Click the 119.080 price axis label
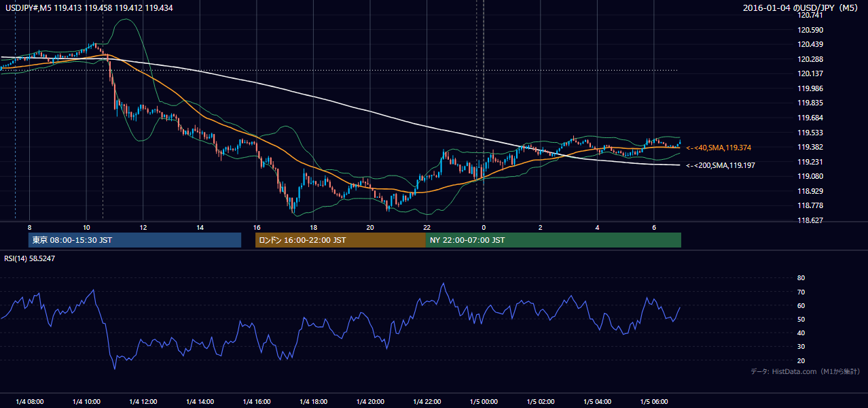This screenshot has width=868, height=408. pyautogui.click(x=811, y=176)
